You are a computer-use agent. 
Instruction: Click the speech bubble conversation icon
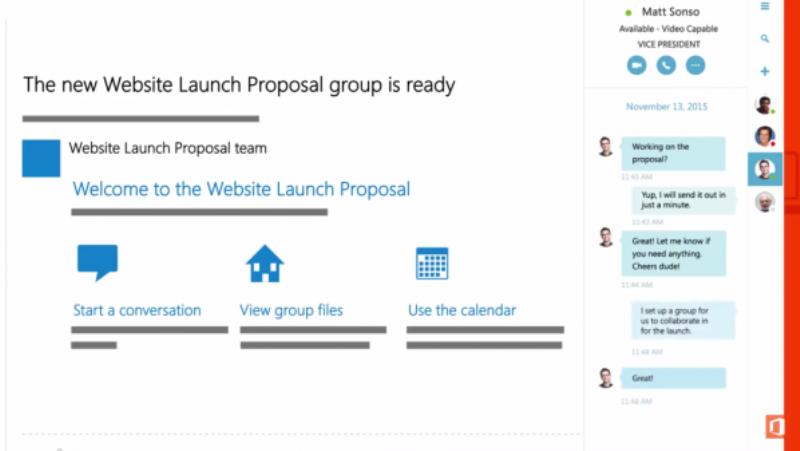tap(97, 263)
